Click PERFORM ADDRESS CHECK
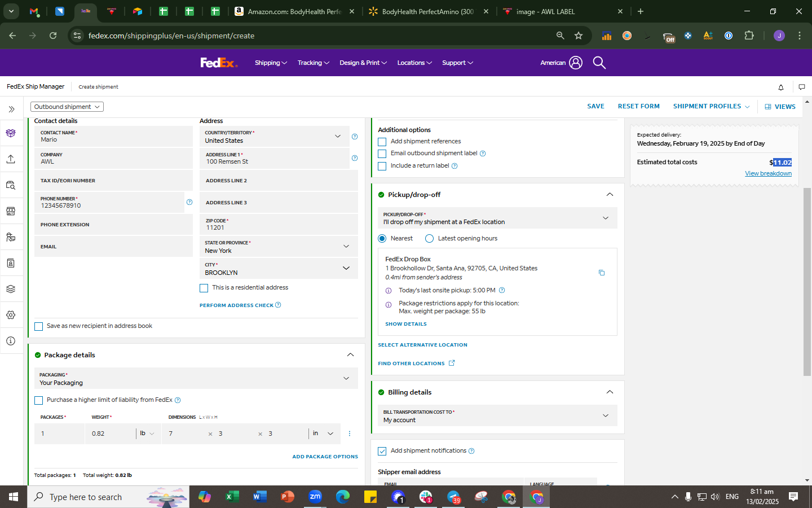 coord(236,305)
